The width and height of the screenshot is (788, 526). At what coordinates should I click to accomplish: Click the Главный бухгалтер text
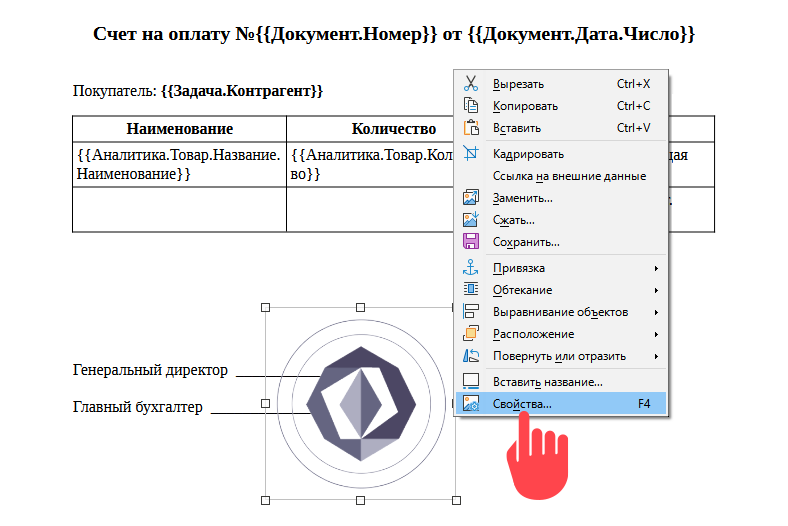pos(138,407)
